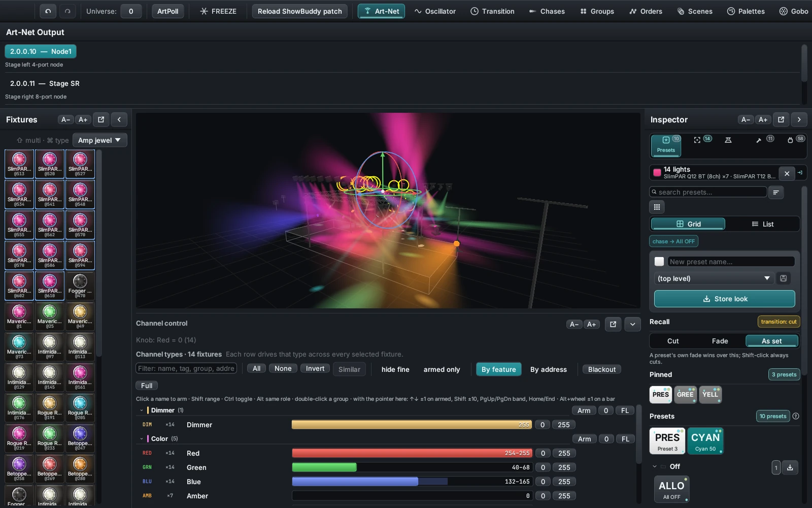Open the top level folder dropdown

714,278
